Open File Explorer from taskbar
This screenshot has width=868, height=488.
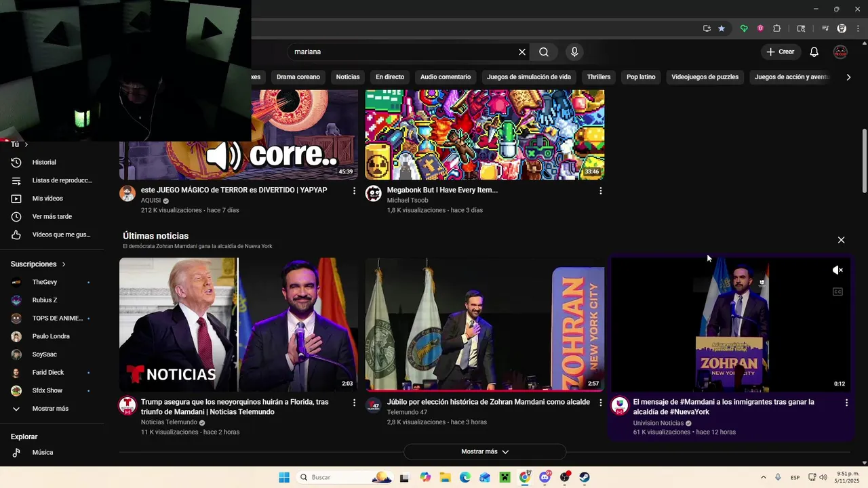pyautogui.click(x=445, y=477)
